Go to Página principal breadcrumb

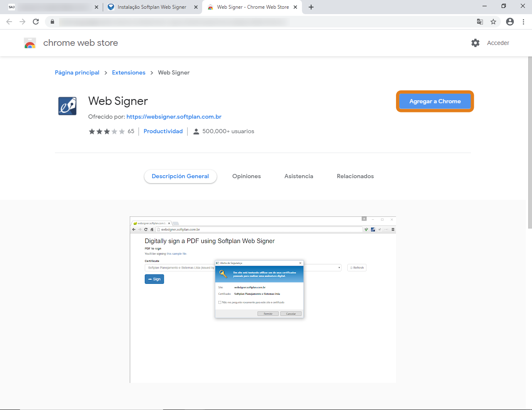coord(77,72)
